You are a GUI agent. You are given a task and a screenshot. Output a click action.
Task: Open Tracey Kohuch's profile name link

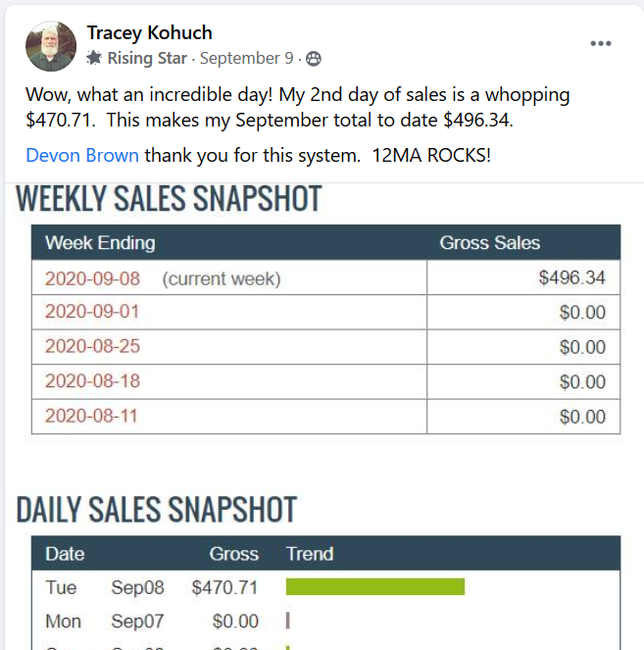click(150, 32)
